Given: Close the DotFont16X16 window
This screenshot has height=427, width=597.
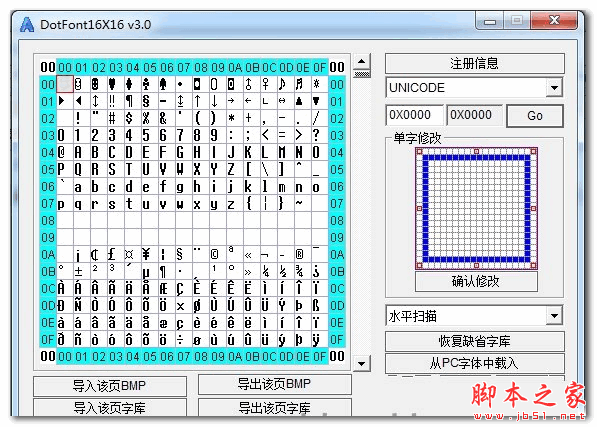Looking at the screenshot, I should coord(554,20).
